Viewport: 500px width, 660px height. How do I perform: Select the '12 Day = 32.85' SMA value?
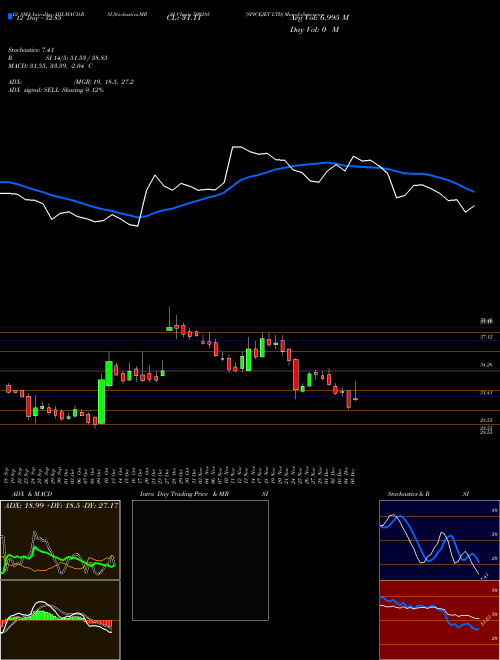pyautogui.click(x=39, y=18)
